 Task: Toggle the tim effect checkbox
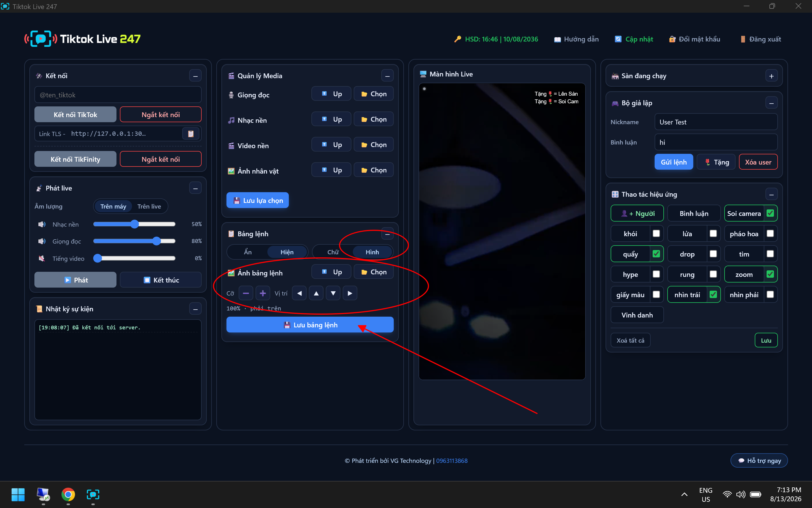(x=770, y=254)
